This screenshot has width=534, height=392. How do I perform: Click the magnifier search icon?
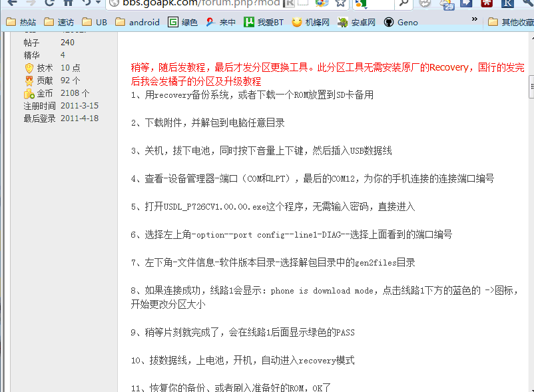pyautogui.click(x=403, y=3)
